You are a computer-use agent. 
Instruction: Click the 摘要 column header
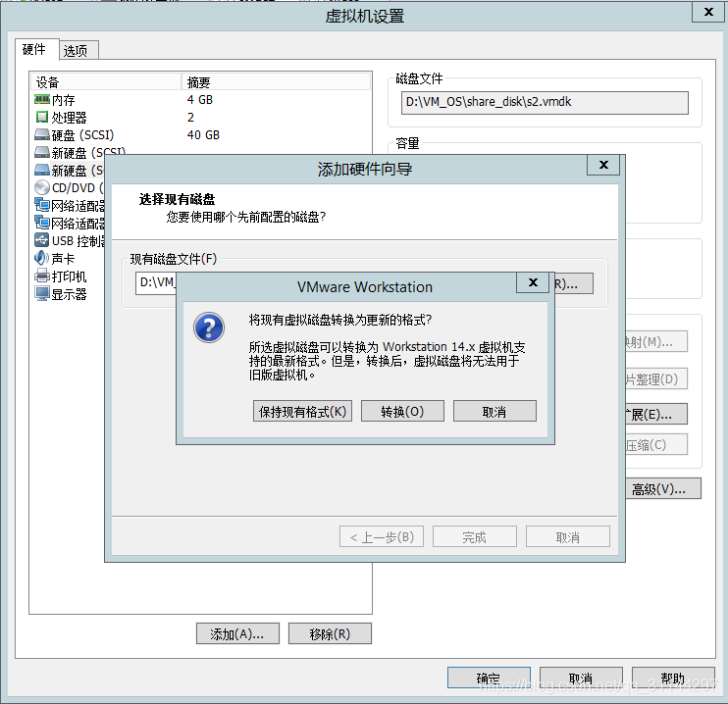[x=276, y=81]
